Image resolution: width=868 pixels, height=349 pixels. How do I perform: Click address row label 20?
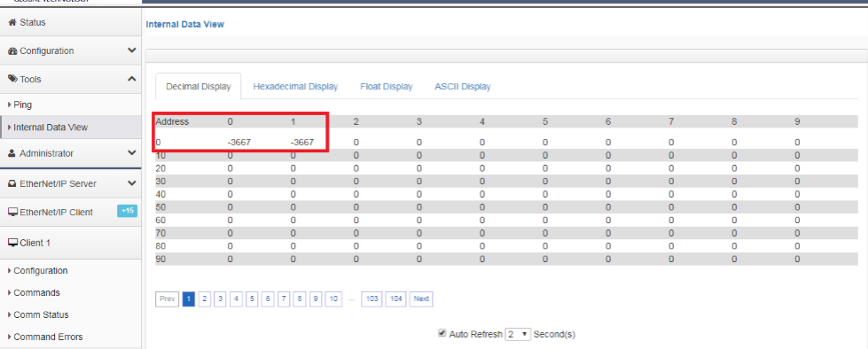(161, 168)
